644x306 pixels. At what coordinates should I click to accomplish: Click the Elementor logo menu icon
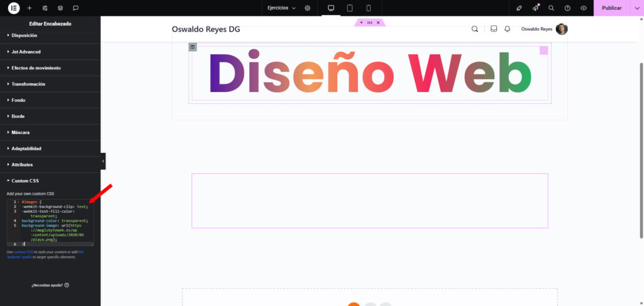click(13, 8)
